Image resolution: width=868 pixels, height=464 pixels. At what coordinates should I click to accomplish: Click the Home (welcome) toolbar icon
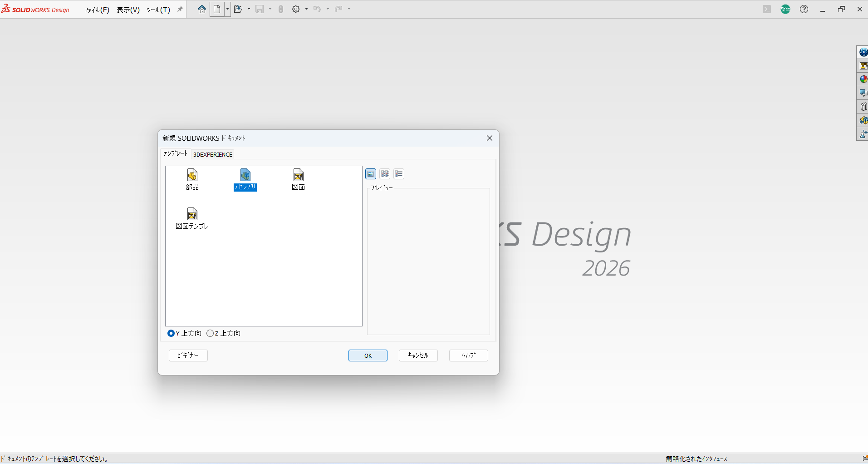(x=202, y=9)
